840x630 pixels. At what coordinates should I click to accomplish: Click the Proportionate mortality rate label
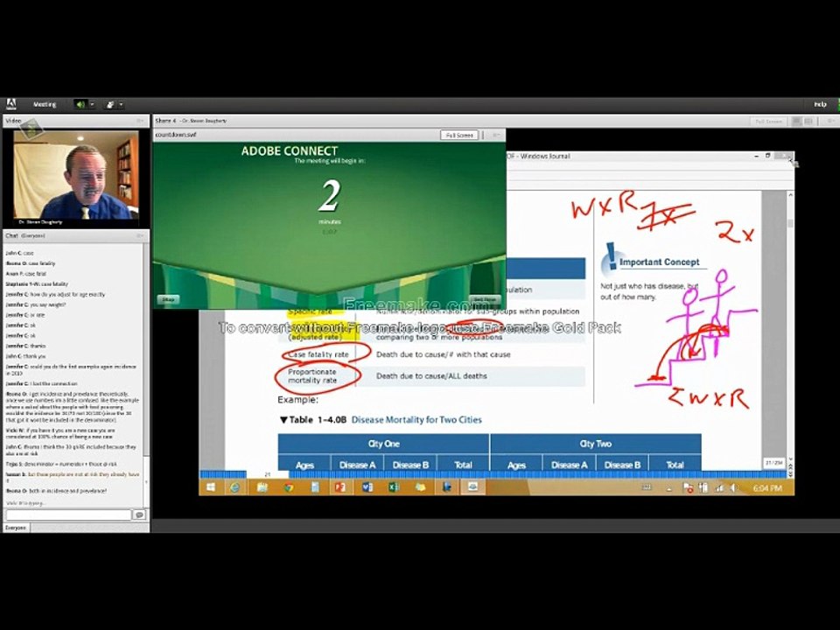click(312, 376)
